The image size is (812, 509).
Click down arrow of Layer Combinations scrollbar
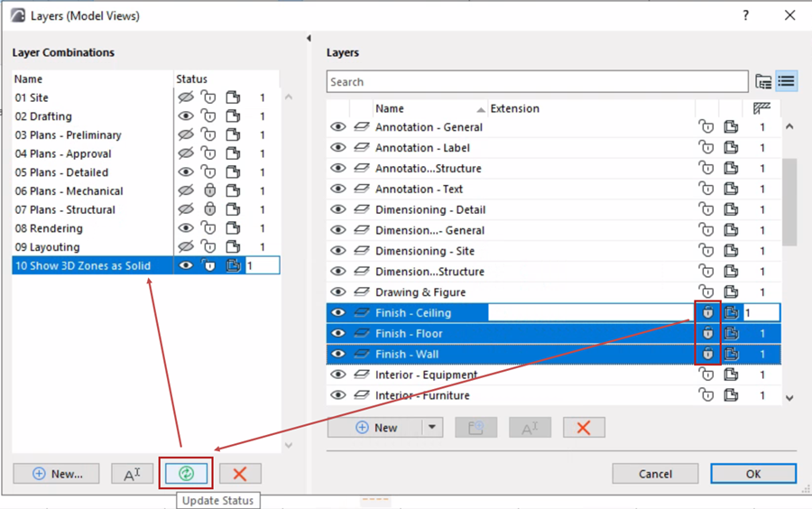[289, 445]
